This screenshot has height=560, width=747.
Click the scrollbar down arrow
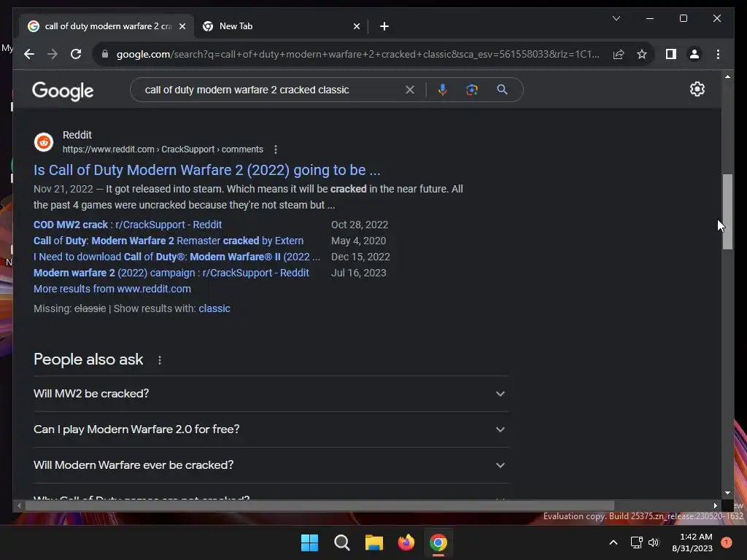click(727, 493)
